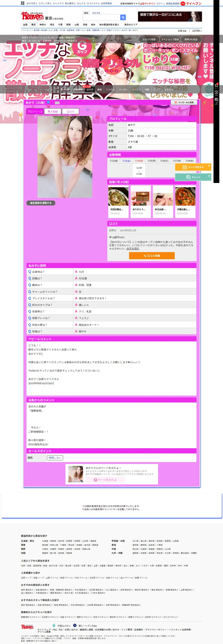Viewport: 223px width, 644px height.
Task: Click the 7/13(土) schedule date cell
Action: 126,160
